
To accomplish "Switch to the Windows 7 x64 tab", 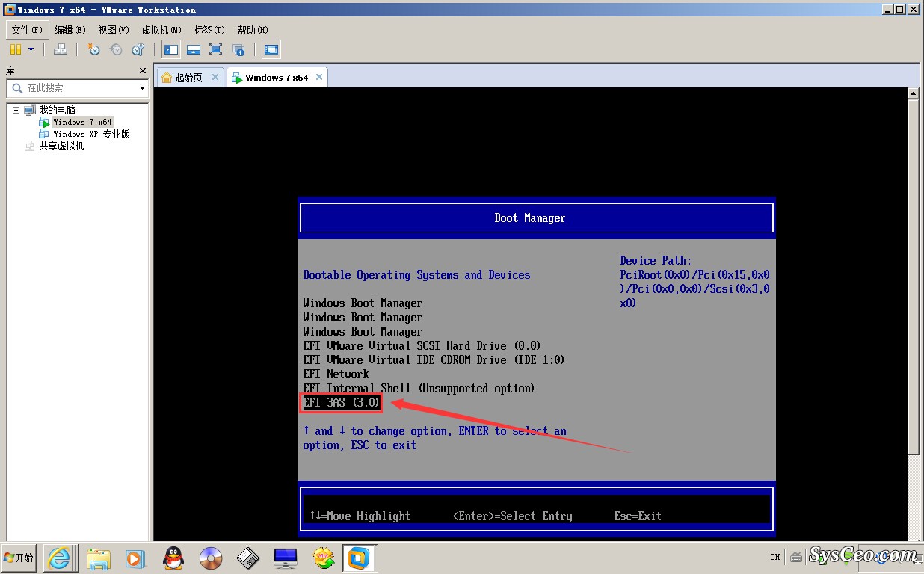I will (277, 78).
